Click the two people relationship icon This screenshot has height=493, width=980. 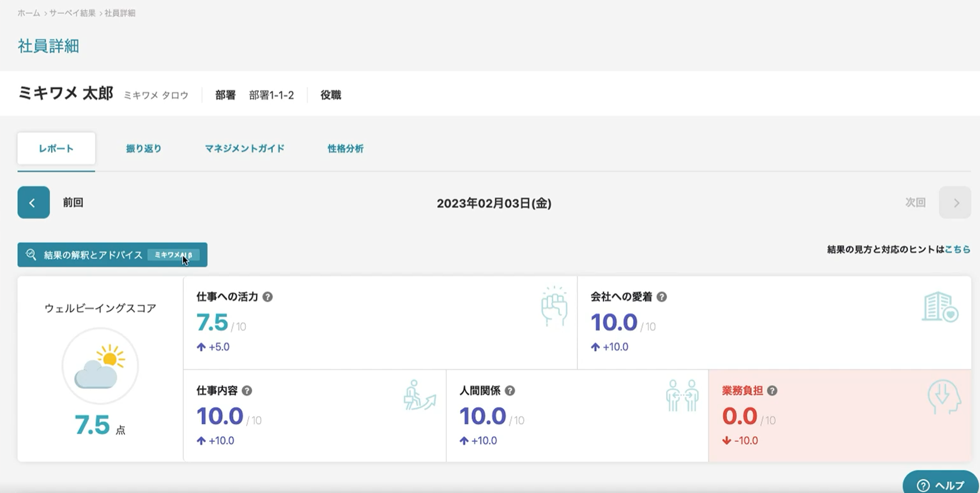coord(682,395)
